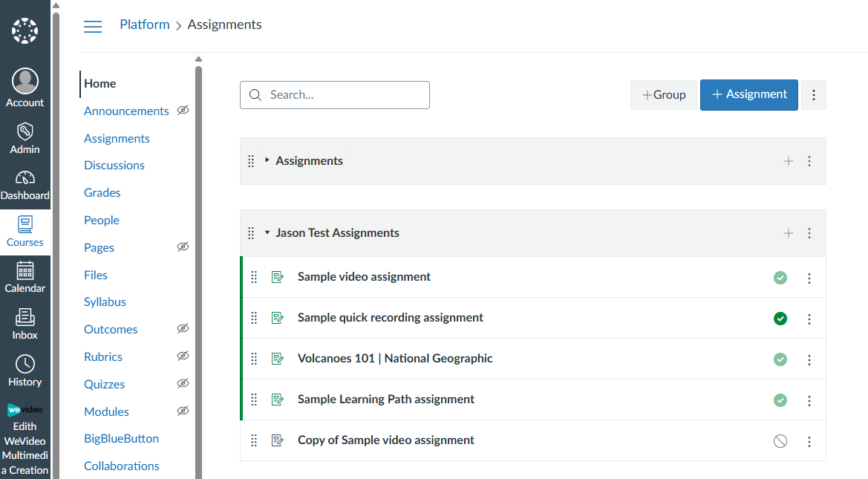Click hidden eye icon next to Pages
Image resolution: width=868 pixels, height=479 pixels.
pyautogui.click(x=183, y=247)
